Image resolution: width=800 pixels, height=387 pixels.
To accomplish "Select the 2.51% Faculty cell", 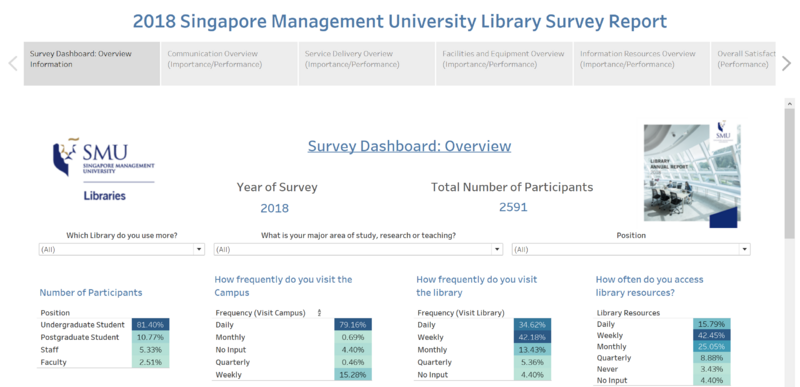I will click(151, 362).
